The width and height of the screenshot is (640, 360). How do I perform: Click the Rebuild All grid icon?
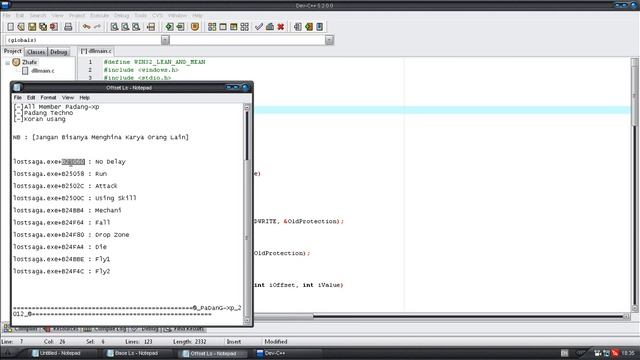click(x=244, y=27)
